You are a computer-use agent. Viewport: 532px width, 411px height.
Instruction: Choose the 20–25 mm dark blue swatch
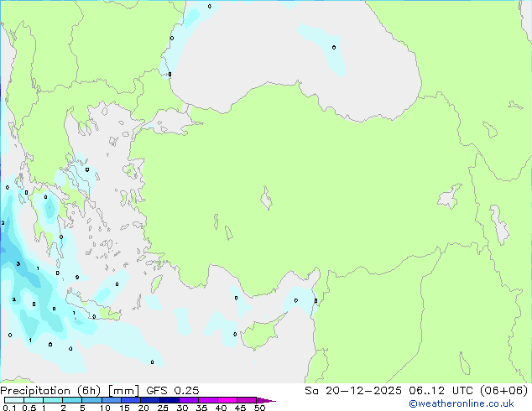point(149,400)
